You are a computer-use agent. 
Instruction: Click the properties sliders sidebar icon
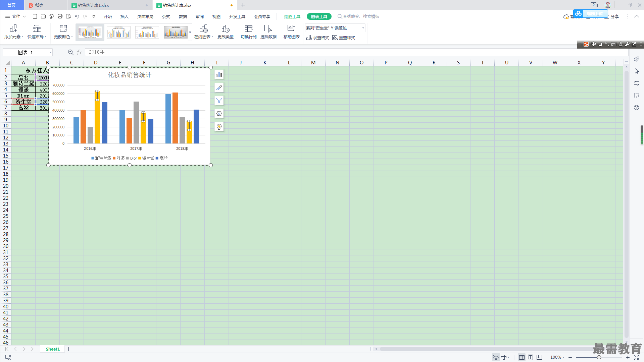pyautogui.click(x=637, y=83)
